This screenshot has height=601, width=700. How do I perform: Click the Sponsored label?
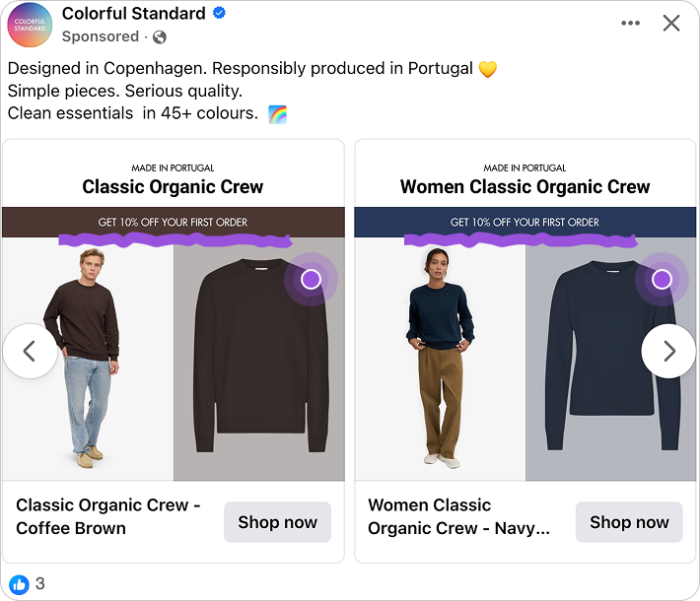click(100, 37)
